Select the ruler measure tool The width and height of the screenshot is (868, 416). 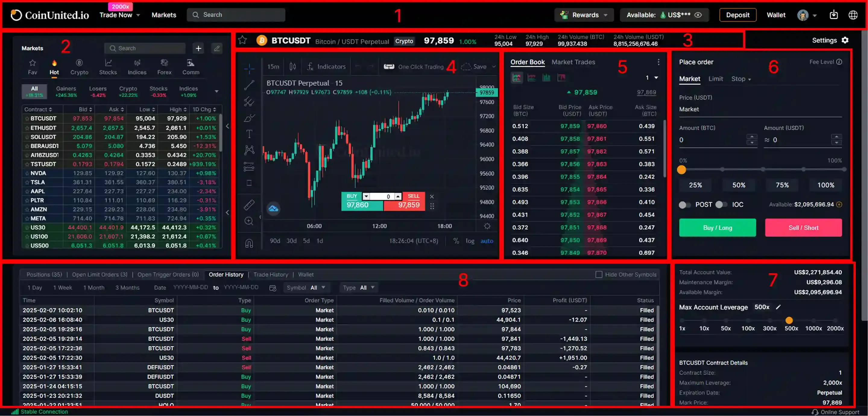coord(249,204)
